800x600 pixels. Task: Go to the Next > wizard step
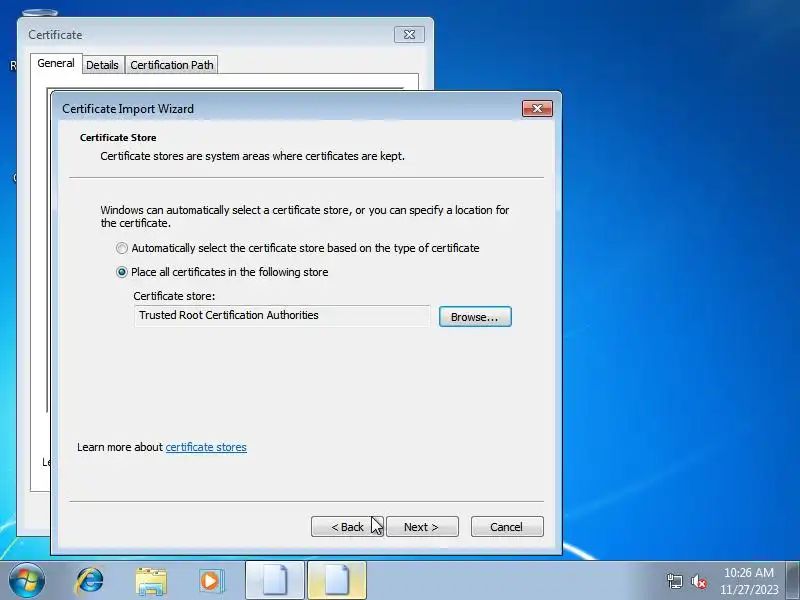[422, 527]
